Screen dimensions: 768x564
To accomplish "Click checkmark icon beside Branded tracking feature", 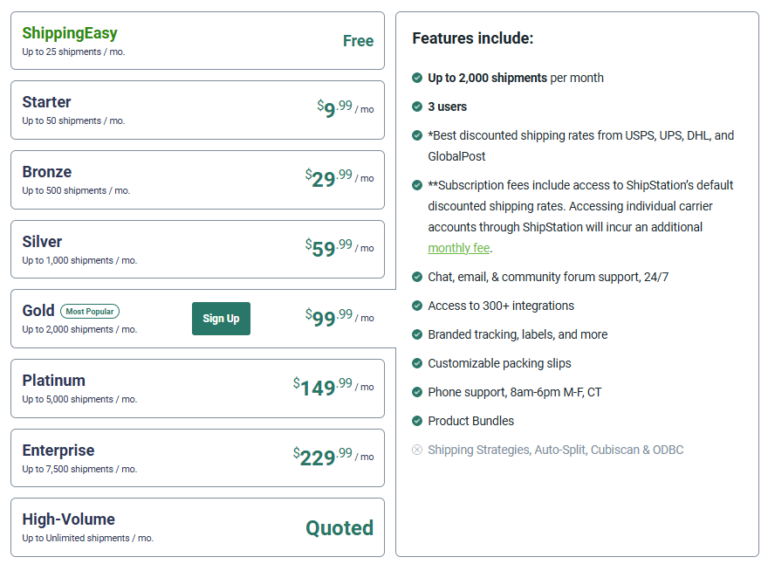I will pyautogui.click(x=417, y=335).
